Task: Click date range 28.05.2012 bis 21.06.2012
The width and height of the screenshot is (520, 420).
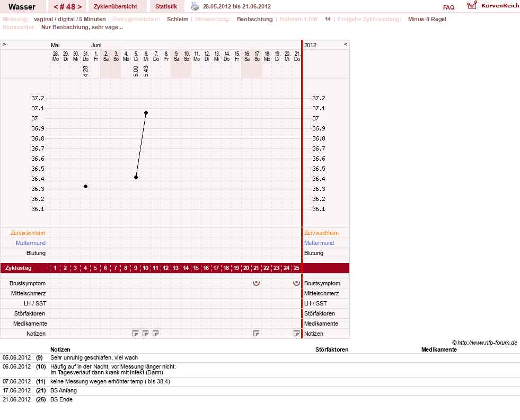Action: 237,6
